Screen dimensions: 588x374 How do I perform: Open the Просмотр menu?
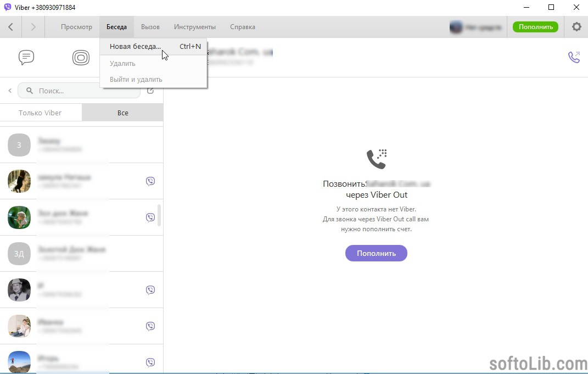(76, 27)
